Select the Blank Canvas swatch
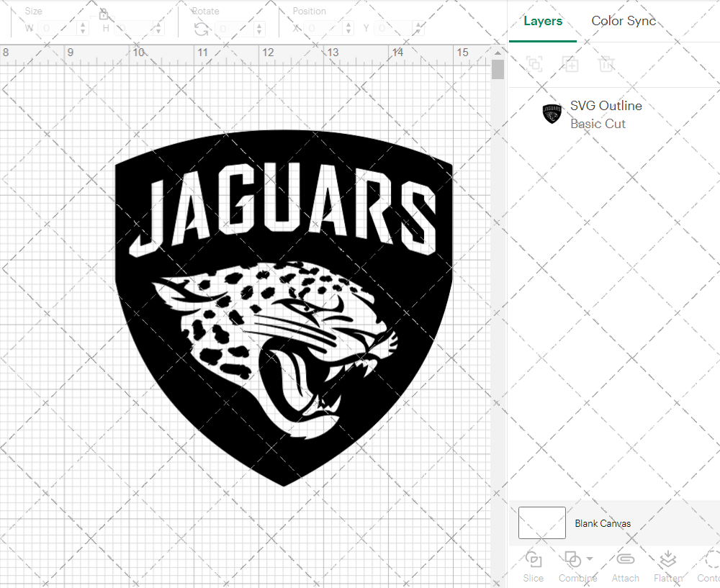The width and height of the screenshot is (720, 588). point(542,523)
